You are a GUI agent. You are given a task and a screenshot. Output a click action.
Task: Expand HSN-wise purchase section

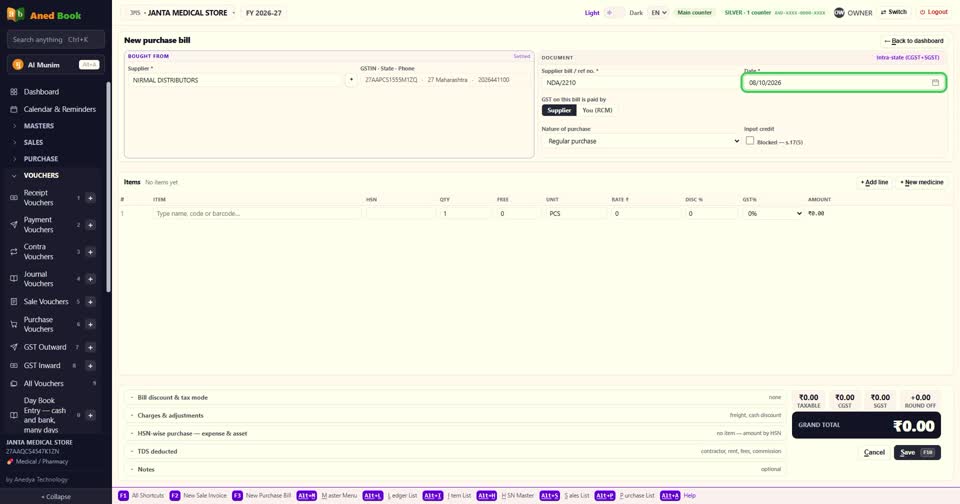point(454,434)
